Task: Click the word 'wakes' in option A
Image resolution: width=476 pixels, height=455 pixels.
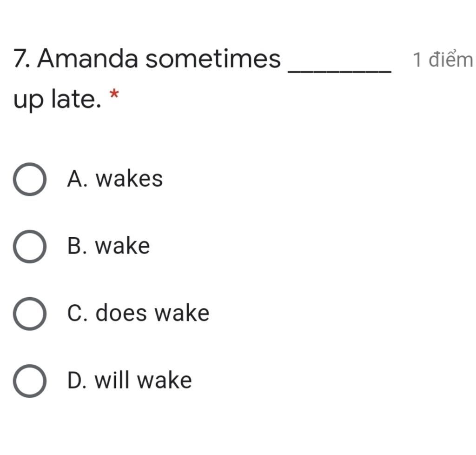Action: (x=129, y=179)
